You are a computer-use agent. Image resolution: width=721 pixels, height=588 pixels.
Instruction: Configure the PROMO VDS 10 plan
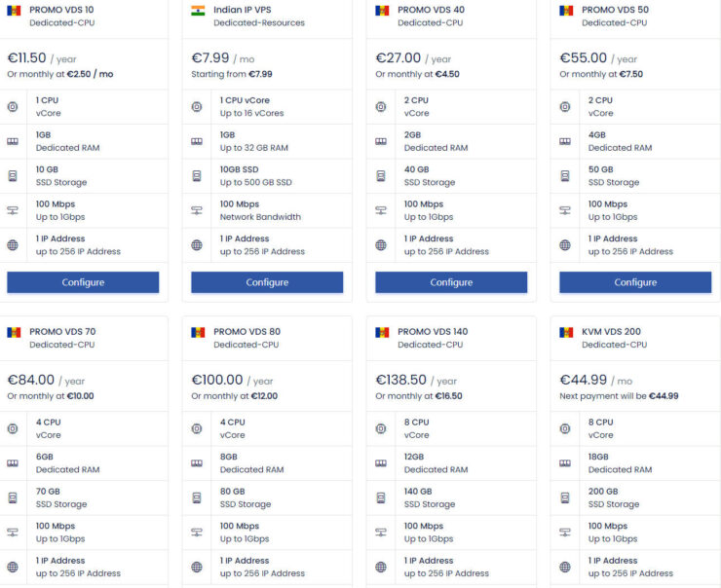click(83, 282)
